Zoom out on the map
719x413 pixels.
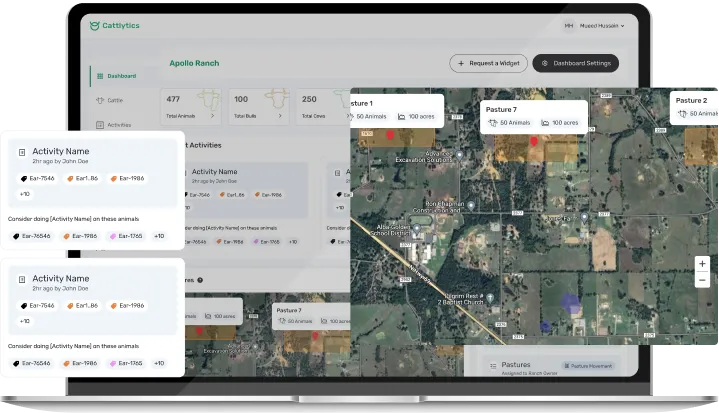click(x=702, y=280)
